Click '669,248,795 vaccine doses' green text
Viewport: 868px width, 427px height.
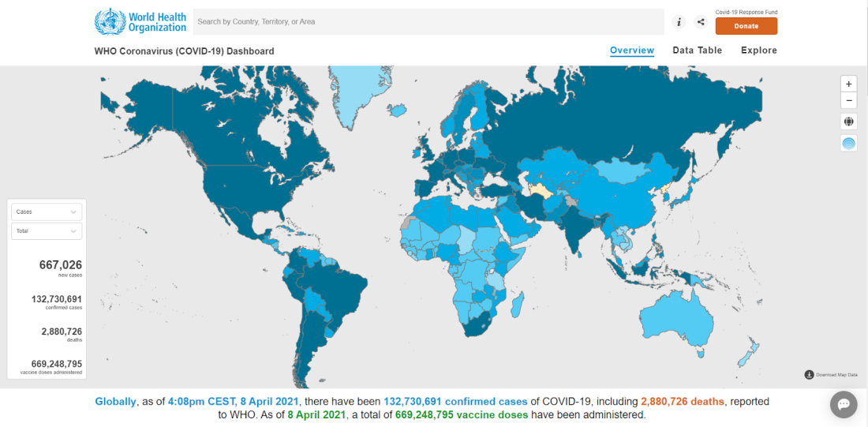(x=462, y=415)
